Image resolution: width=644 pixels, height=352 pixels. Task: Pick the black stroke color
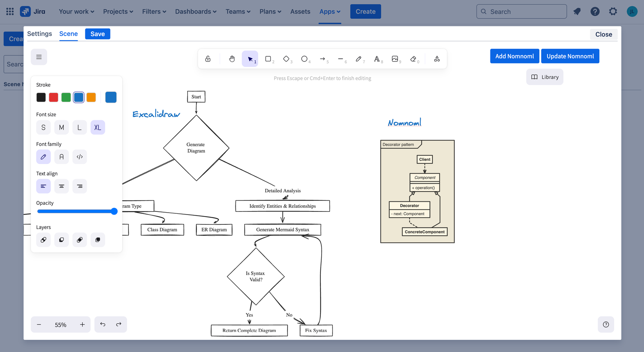pyautogui.click(x=41, y=97)
